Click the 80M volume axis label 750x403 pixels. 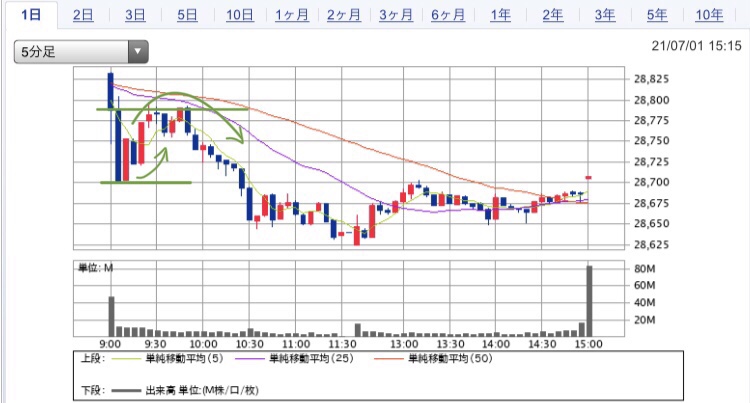click(644, 269)
